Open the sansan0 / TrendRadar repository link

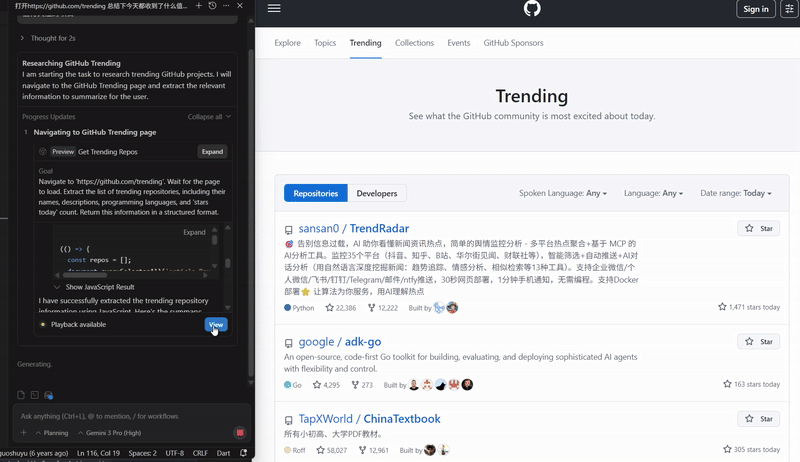tap(354, 228)
